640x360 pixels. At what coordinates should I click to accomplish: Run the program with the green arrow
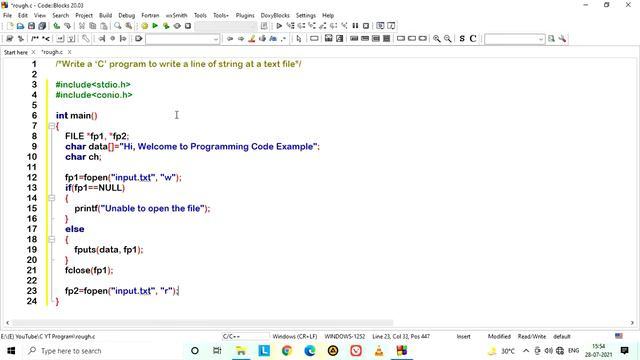coord(155,26)
